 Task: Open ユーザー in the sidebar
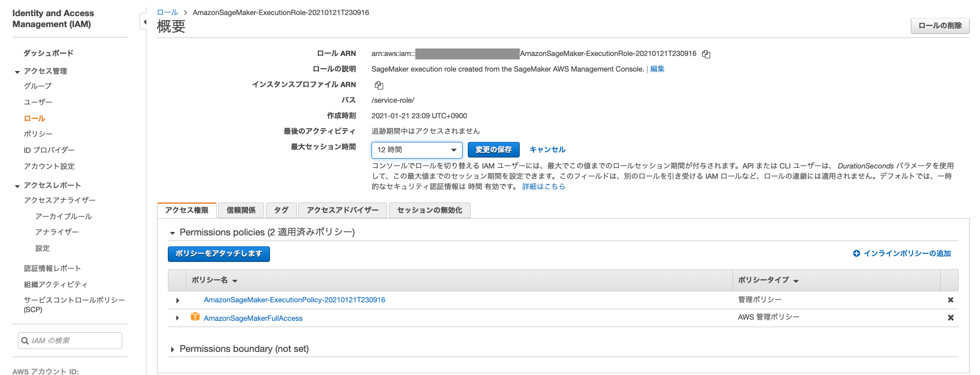point(38,102)
